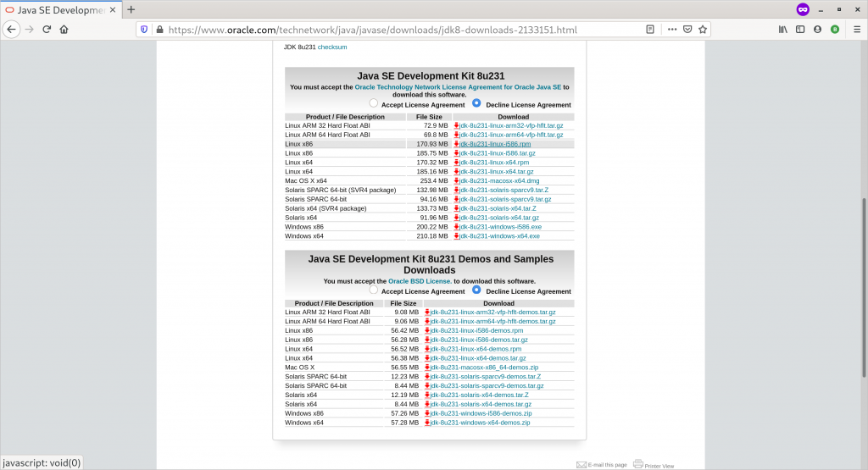This screenshot has width=868, height=470.
Task: Open the JDK 8u231 checksum link
Action: [332, 47]
